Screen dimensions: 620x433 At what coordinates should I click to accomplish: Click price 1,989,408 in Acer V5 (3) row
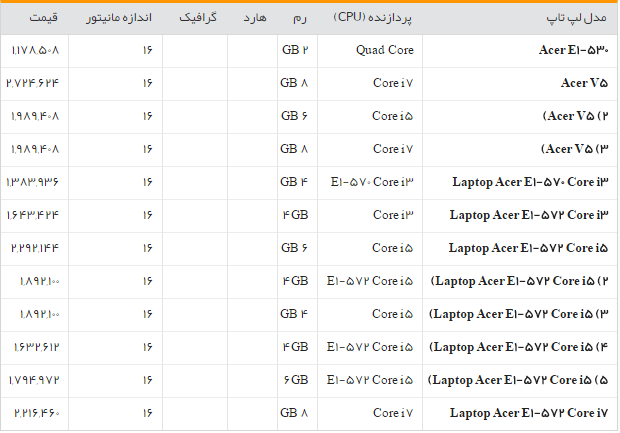pos(35,149)
